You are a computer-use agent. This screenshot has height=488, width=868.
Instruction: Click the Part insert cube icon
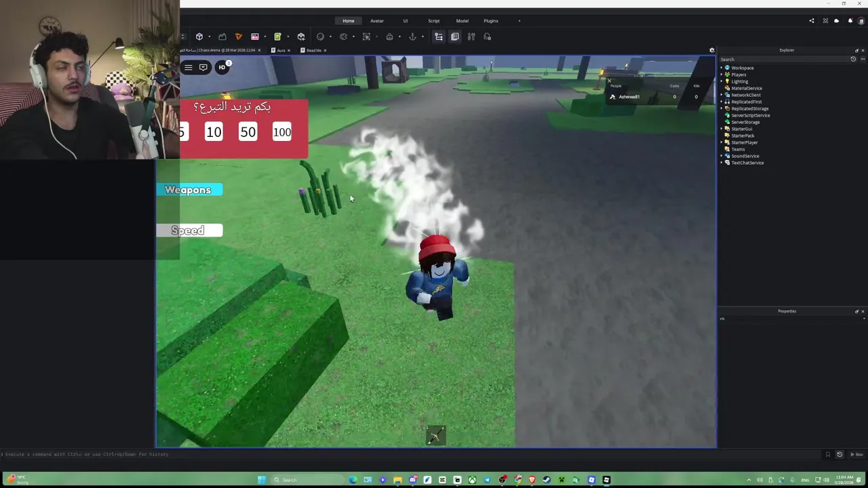pyautogui.click(x=199, y=37)
